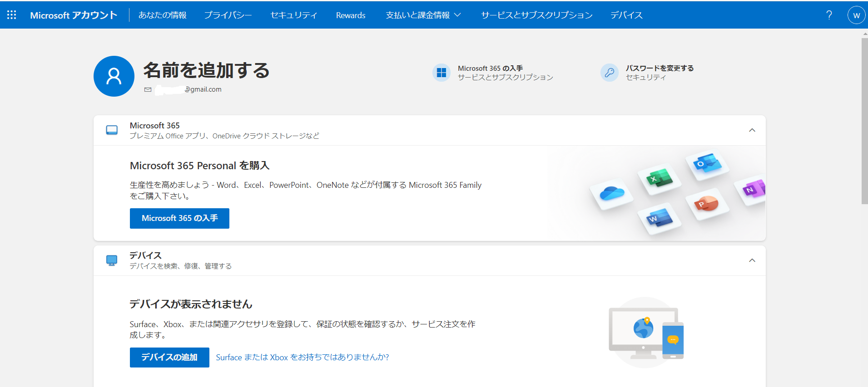Open the app launcher grid icon
The image size is (868, 387).
[x=12, y=15]
